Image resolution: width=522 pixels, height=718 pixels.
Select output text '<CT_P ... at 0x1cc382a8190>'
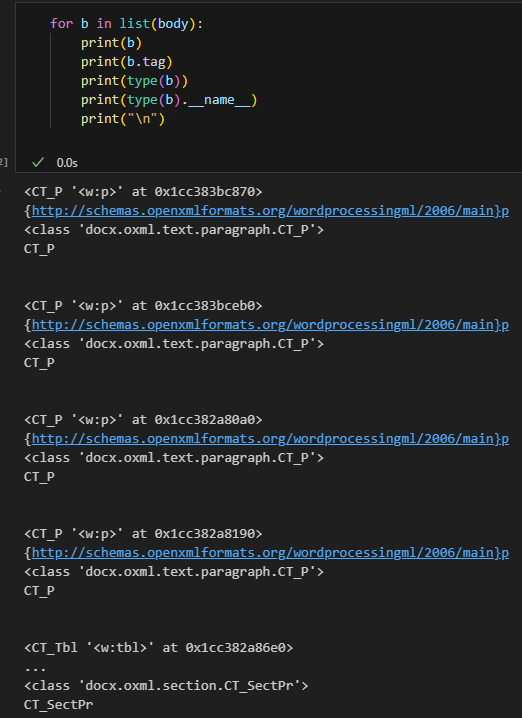(143, 533)
